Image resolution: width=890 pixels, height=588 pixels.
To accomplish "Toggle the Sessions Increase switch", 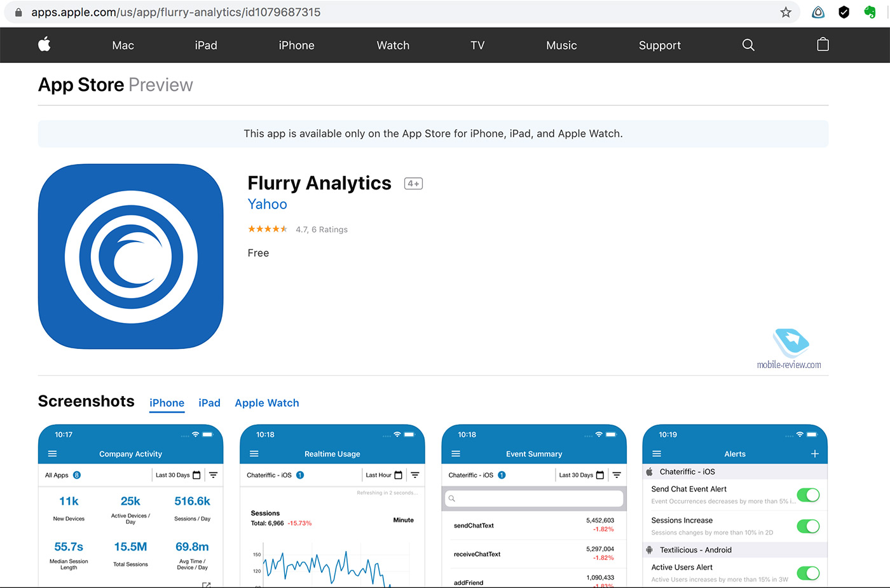I will (808, 526).
